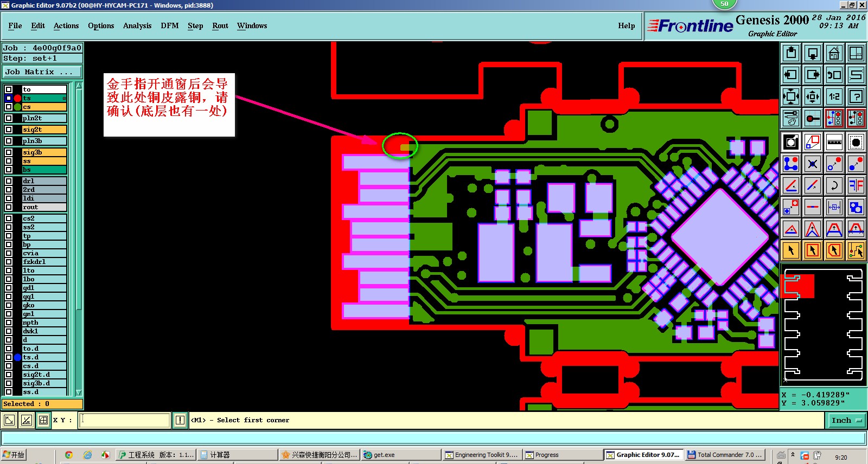Open Total Commander 7.0 from taskbar
This screenshot has width=868, height=464.
pyautogui.click(x=725, y=455)
